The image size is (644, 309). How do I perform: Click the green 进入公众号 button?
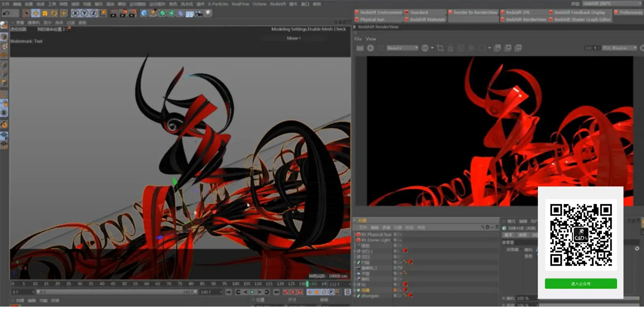581,284
